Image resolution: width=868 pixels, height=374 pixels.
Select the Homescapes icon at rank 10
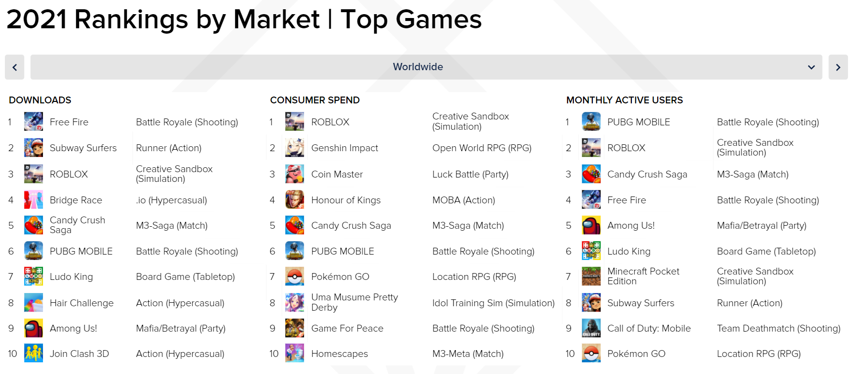click(x=295, y=354)
